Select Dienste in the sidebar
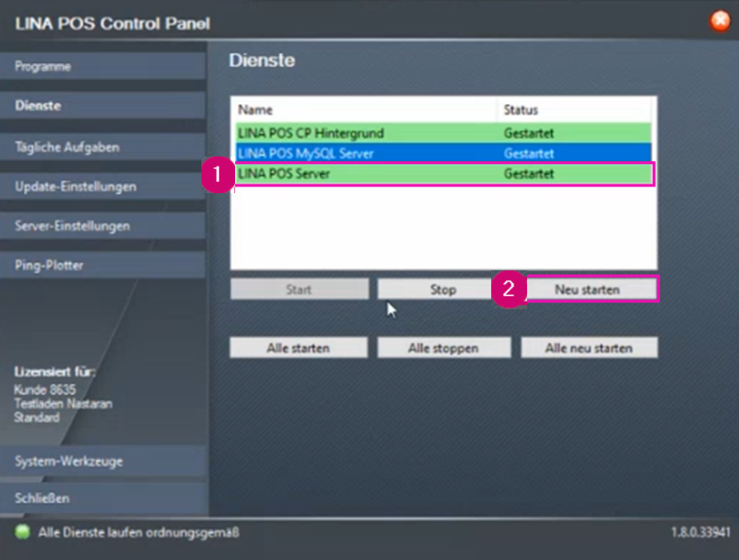 tap(103, 105)
